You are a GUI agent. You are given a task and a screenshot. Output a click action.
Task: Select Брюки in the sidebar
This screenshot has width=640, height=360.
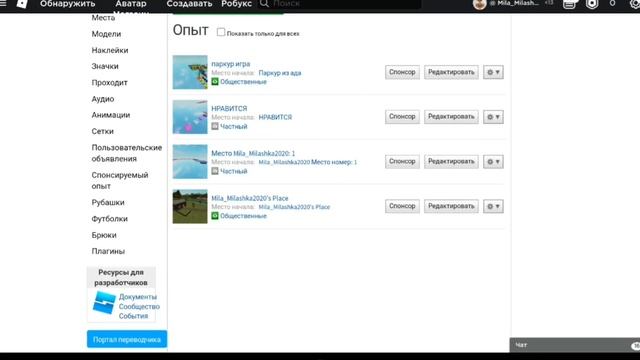pos(104,235)
